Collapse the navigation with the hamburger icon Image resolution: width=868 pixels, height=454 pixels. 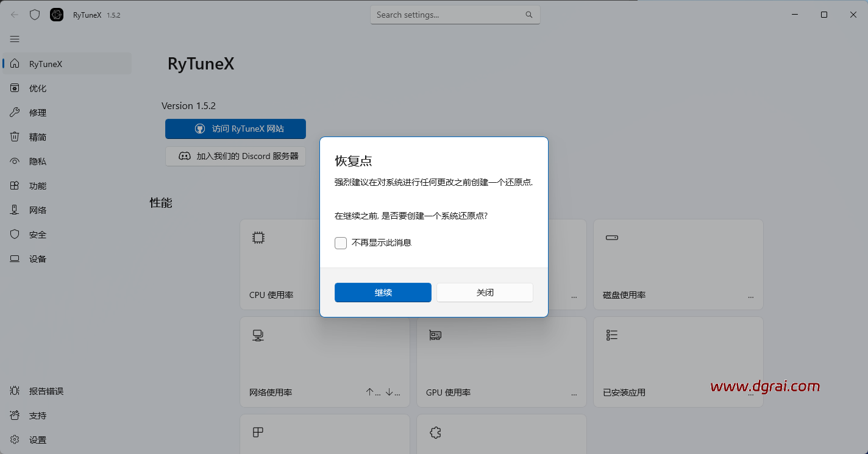15,39
